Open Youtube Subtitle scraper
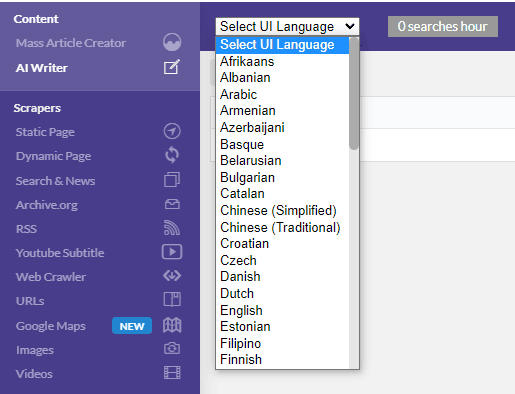 click(60, 253)
